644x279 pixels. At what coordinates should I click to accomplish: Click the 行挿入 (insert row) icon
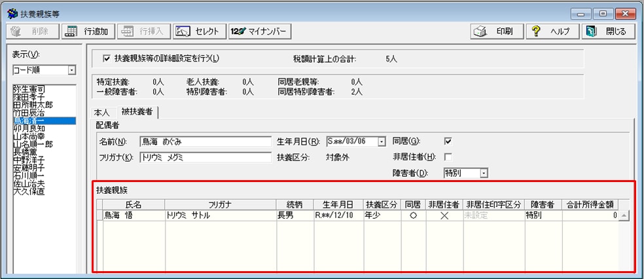click(x=128, y=31)
